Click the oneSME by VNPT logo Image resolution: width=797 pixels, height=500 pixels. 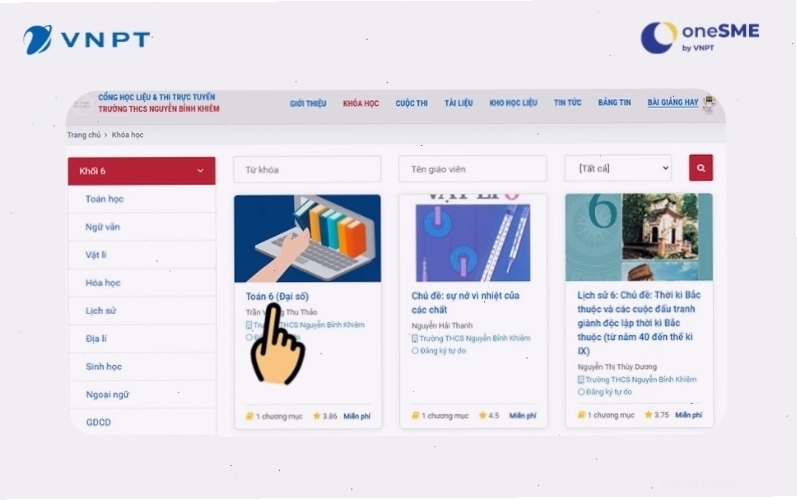[x=700, y=37]
